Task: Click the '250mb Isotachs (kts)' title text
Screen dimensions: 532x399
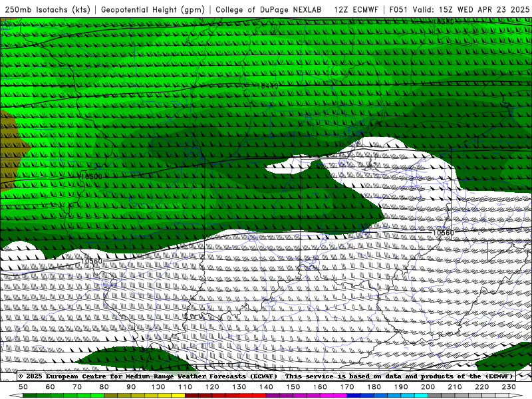Action: 47,9
